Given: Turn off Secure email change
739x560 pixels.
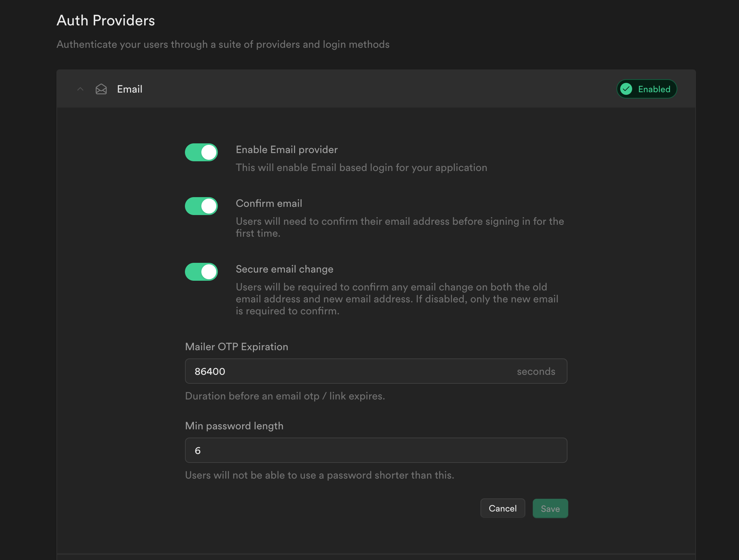Looking at the screenshot, I should [201, 271].
